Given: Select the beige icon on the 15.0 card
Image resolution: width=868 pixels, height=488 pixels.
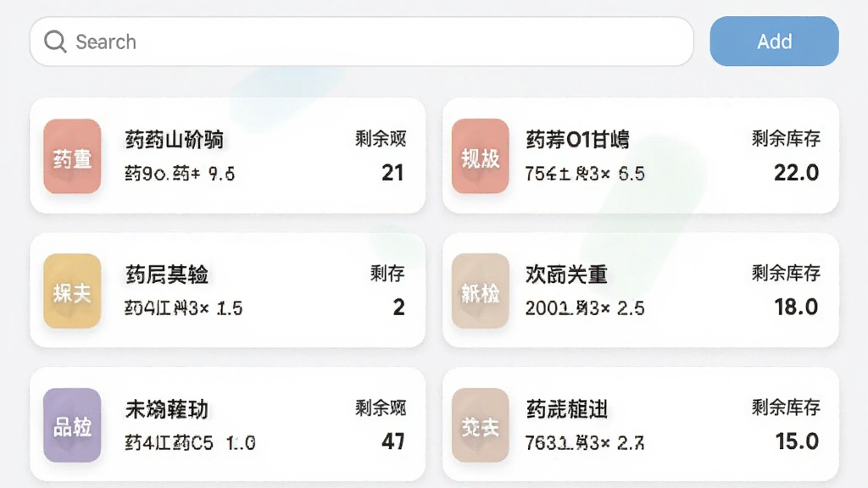Looking at the screenshot, I should point(480,425).
